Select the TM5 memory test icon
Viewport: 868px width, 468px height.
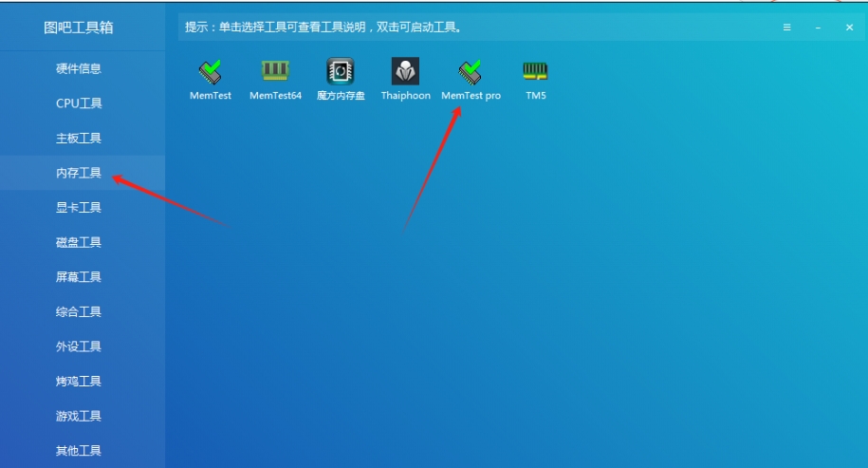click(536, 72)
